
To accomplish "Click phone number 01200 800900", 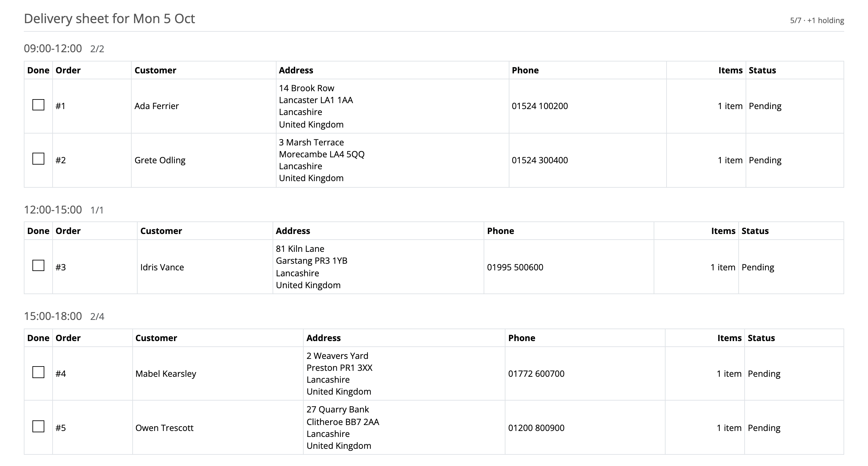I will [x=536, y=428].
